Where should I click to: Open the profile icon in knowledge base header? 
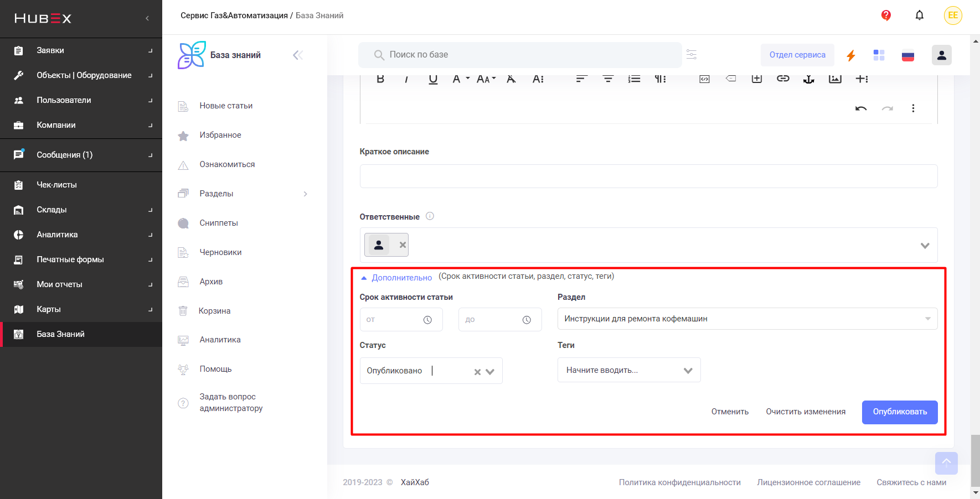point(942,55)
